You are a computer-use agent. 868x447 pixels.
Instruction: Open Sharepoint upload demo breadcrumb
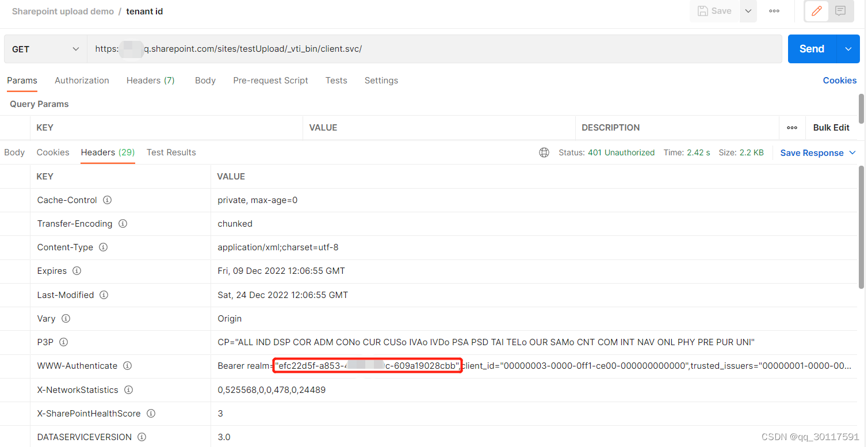[x=63, y=12]
